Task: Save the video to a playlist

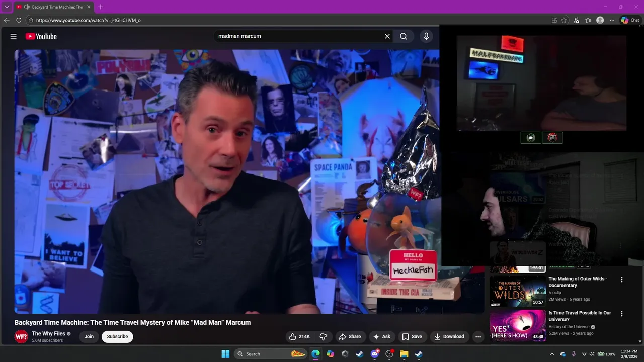Action: point(412,337)
